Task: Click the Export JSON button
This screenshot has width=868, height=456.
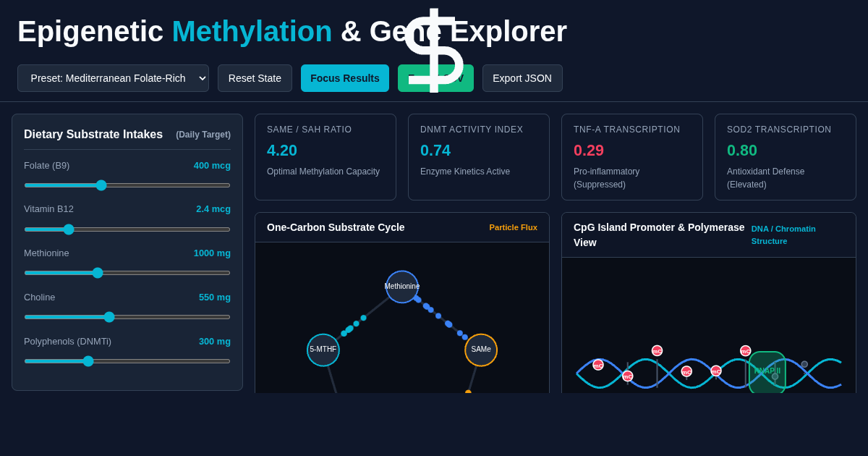Action: coord(522,78)
